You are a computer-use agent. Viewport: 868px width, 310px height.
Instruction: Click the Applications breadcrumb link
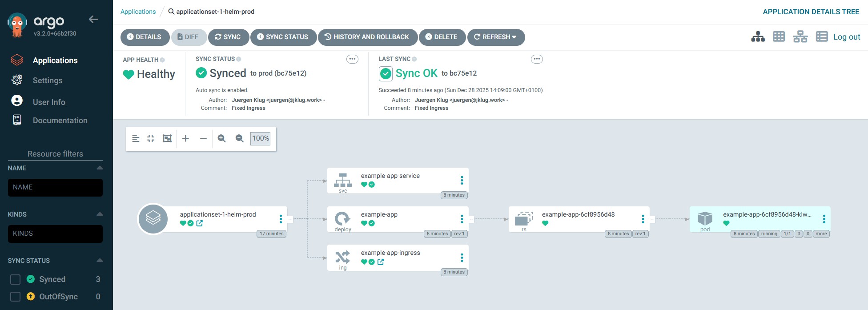point(138,12)
